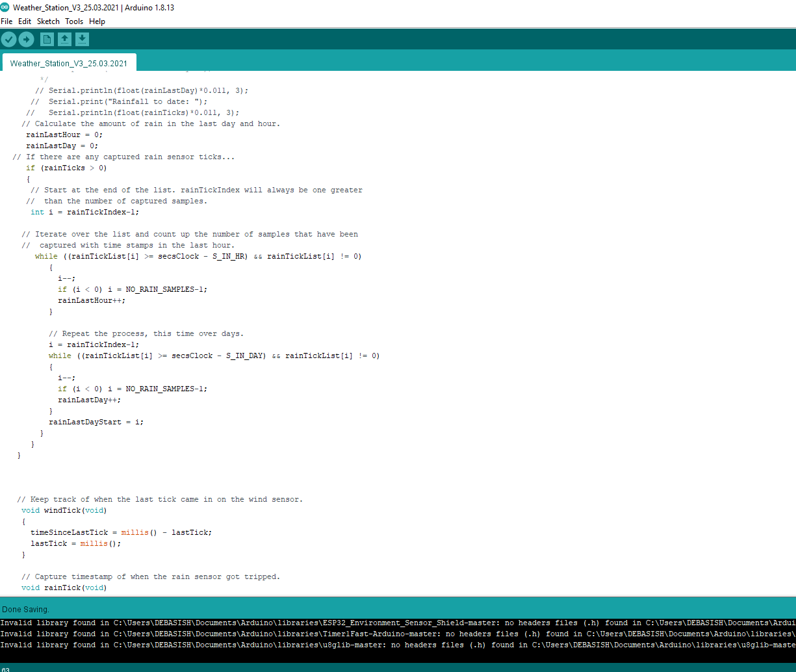Click the "void windTick(void)" function line

point(64,510)
